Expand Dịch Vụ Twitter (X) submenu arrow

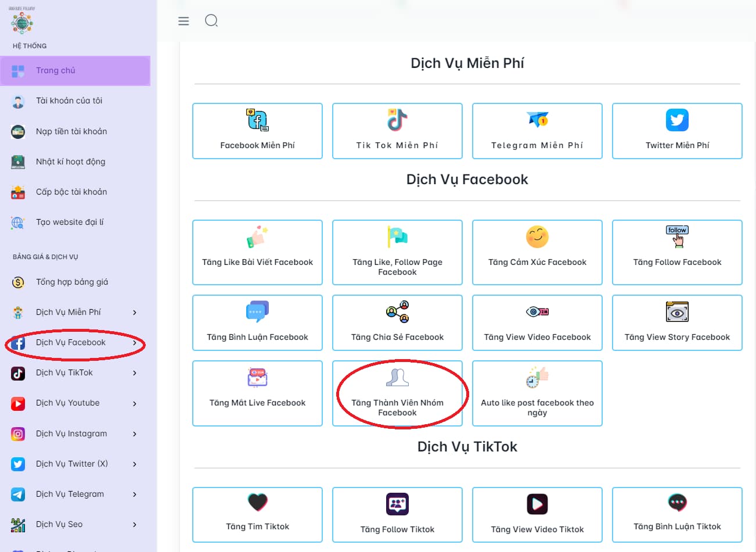(135, 464)
